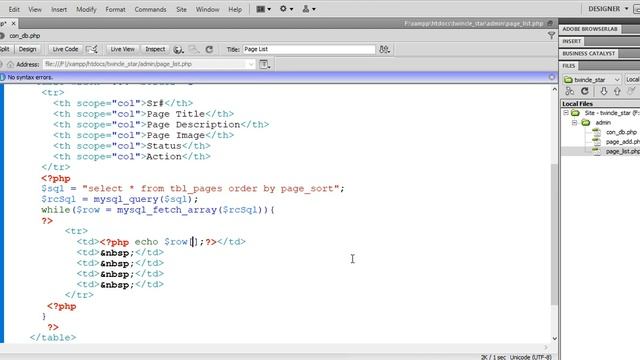Click Put files up arrow icon

617,91
